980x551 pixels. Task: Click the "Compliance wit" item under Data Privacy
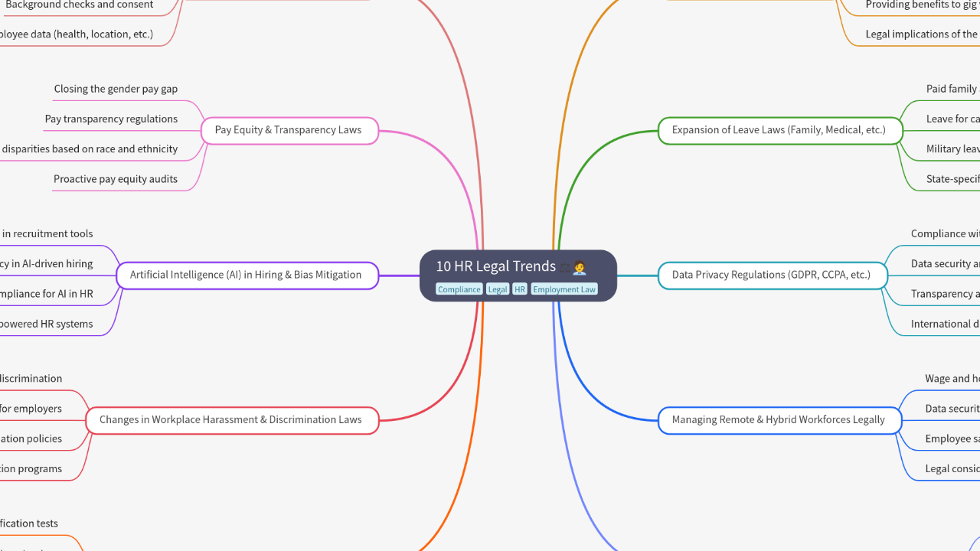[x=945, y=234]
